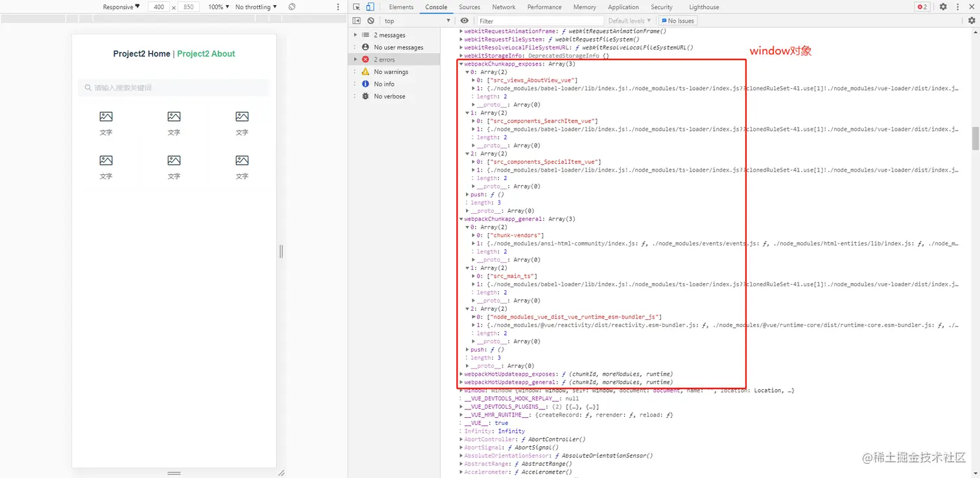Open device toolbar more options menu
The width and height of the screenshot is (980, 478).
(338, 7)
